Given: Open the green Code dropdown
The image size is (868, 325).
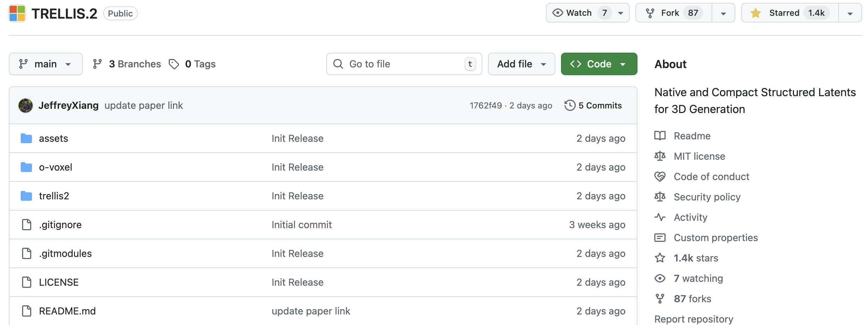Looking at the screenshot, I should 599,64.
